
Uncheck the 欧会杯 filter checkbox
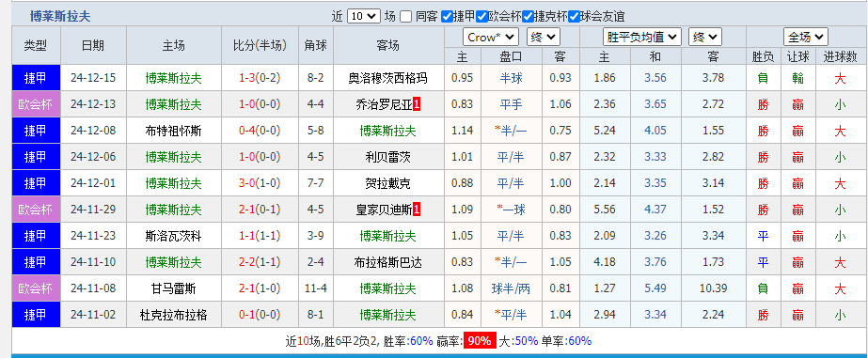(x=482, y=17)
